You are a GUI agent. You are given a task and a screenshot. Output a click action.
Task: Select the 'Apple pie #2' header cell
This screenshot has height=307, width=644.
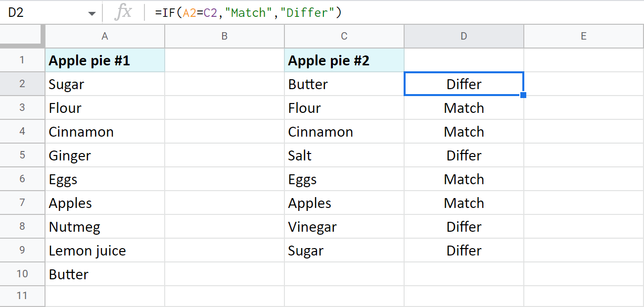pyautogui.click(x=344, y=60)
